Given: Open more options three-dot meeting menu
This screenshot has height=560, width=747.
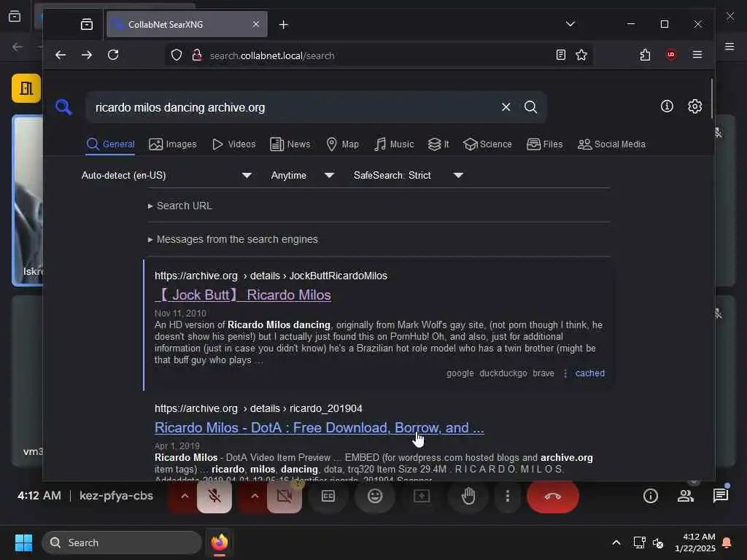Looking at the screenshot, I should click(x=508, y=496).
